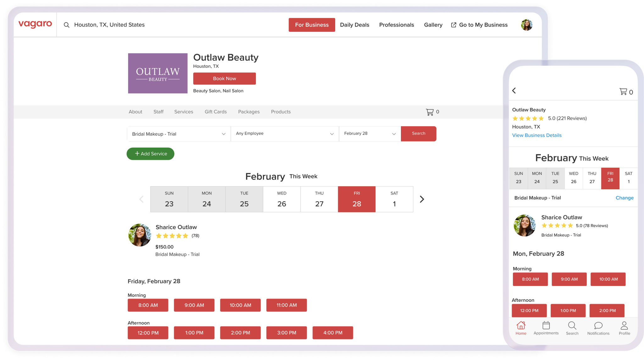
Task: Select SAT 1 in mobile calendar
Action: (x=629, y=178)
